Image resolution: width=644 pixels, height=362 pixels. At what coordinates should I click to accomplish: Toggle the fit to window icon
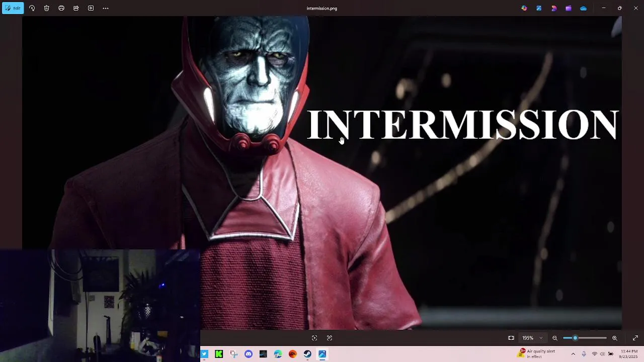click(x=511, y=338)
